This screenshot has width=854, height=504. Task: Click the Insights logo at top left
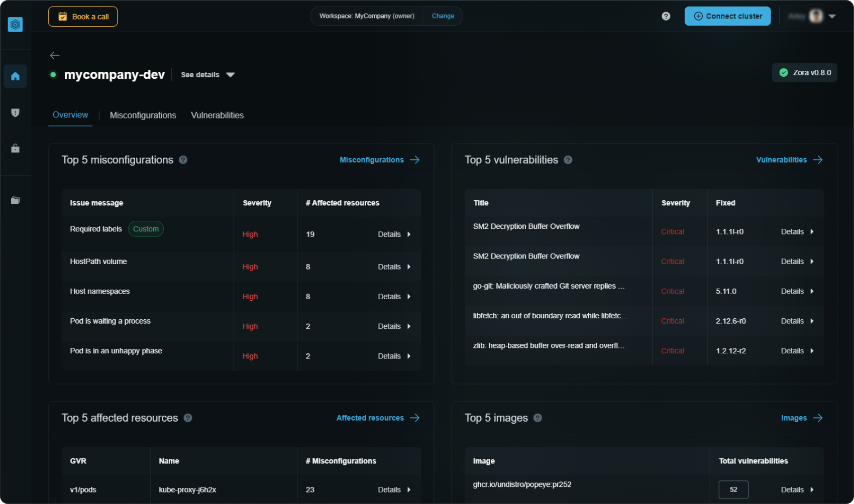(x=15, y=24)
